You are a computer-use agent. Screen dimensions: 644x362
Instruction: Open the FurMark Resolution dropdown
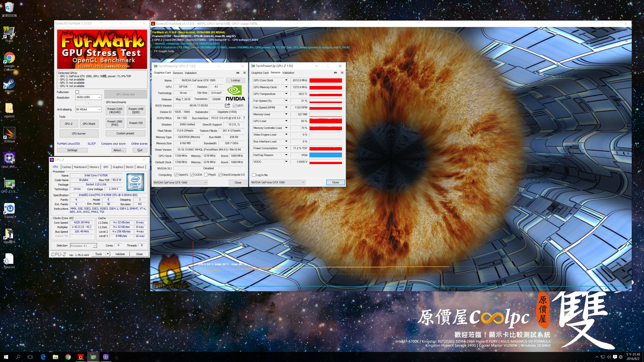click(x=88, y=97)
